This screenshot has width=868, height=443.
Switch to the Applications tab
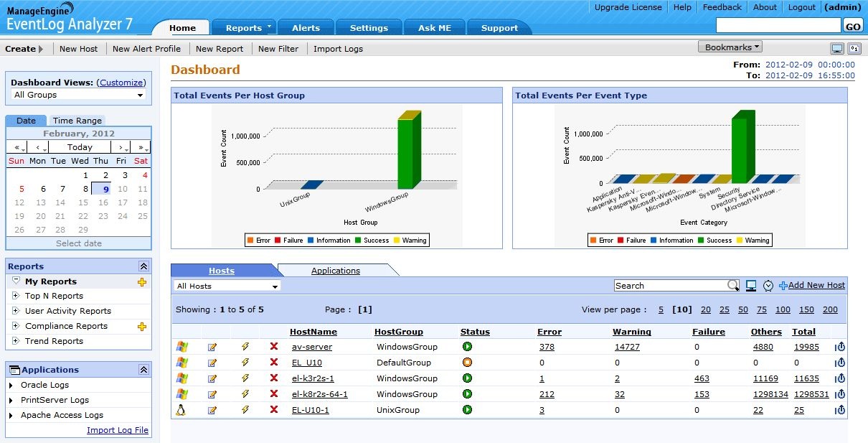[336, 271]
